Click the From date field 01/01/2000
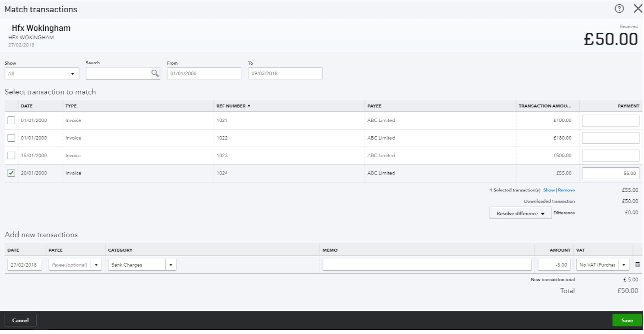Viewport: 644px width, 334px height. click(204, 73)
